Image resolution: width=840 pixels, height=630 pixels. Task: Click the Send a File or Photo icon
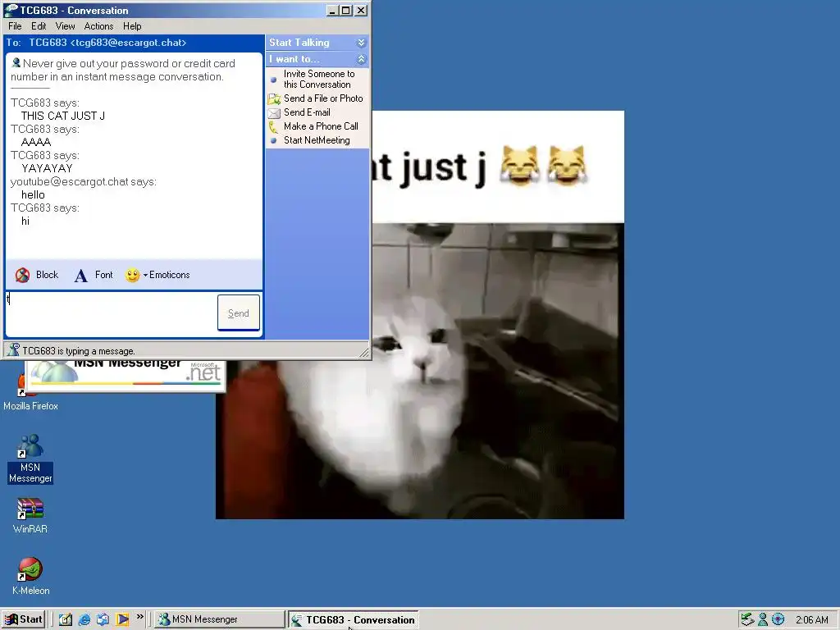click(x=274, y=98)
